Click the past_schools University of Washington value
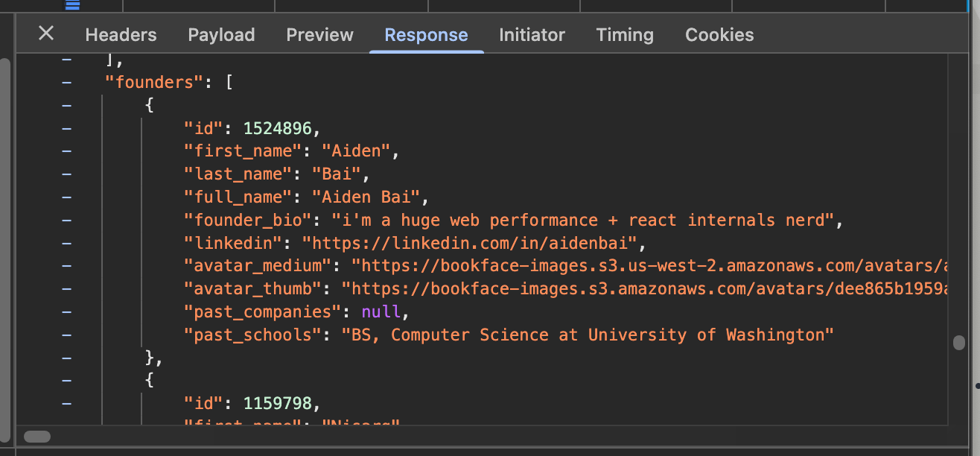980x456 pixels. point(588,335)
